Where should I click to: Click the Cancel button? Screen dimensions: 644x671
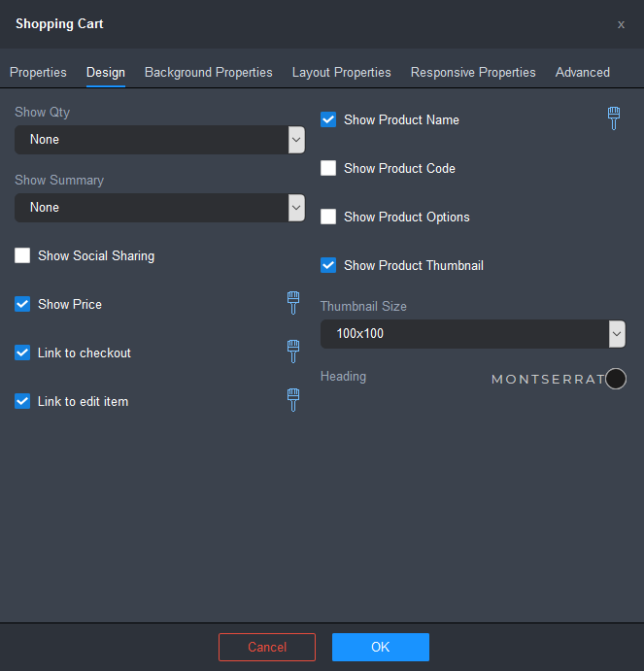[x=267, y=647]
